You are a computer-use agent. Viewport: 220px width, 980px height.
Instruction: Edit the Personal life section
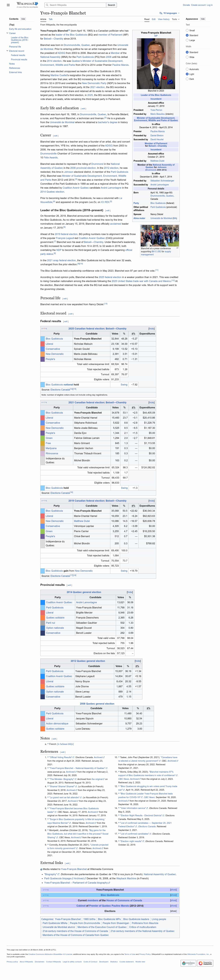(x=65, y=299)
